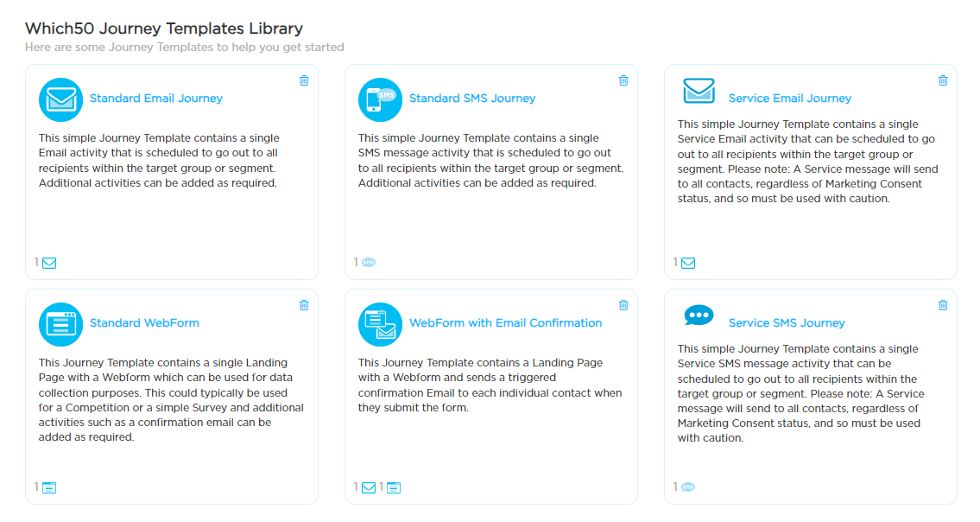
Task: Delete the WebForm with Email Confirmation template
Action: tap(623, 305)
